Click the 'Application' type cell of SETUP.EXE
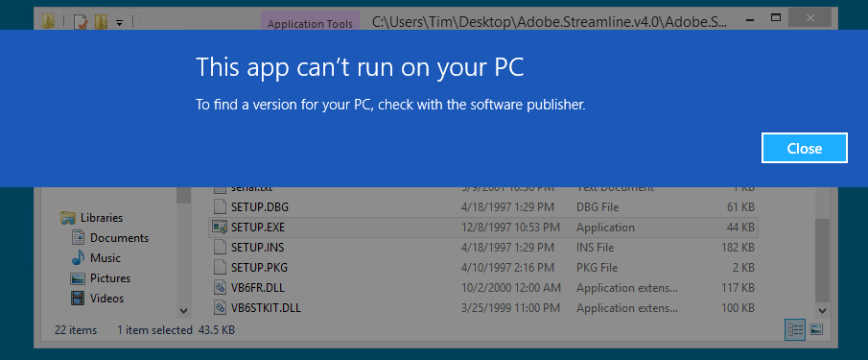This screenshot has height=360, width=868. click(x=605, y=228)
